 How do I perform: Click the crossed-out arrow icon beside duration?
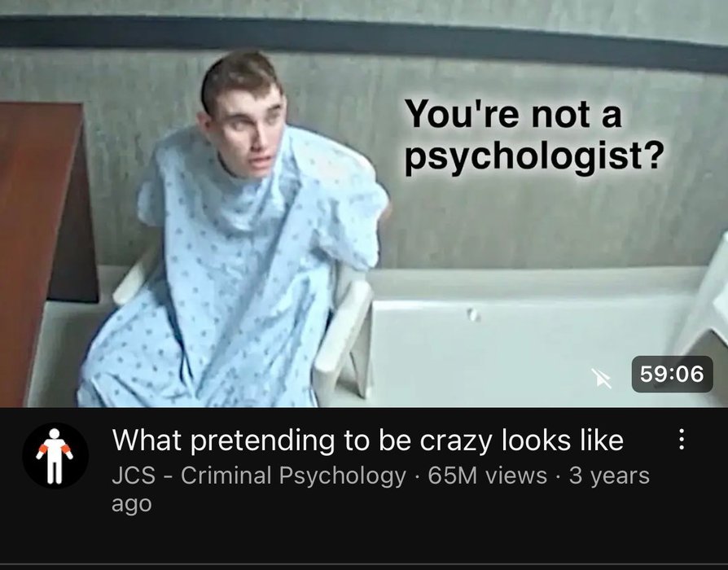[x=601, y=378]
